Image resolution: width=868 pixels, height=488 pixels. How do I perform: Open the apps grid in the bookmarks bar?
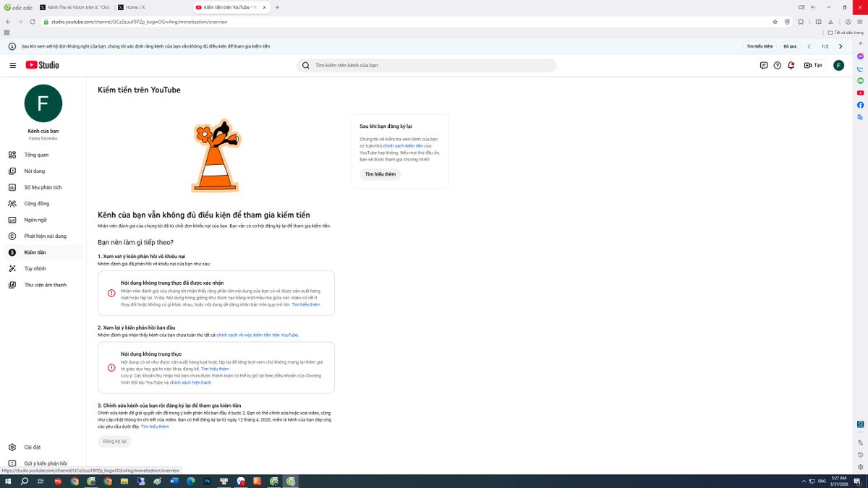click(x=7, y=33)
